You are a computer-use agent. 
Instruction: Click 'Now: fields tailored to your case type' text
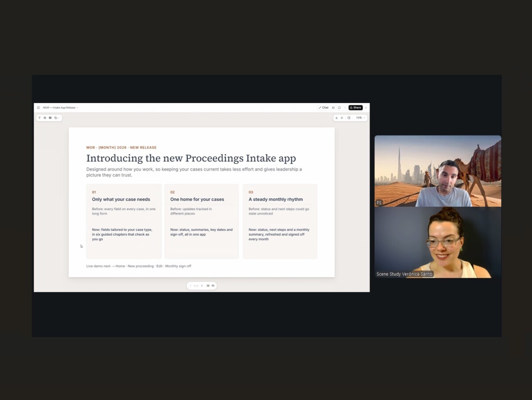tap(122, 235)
